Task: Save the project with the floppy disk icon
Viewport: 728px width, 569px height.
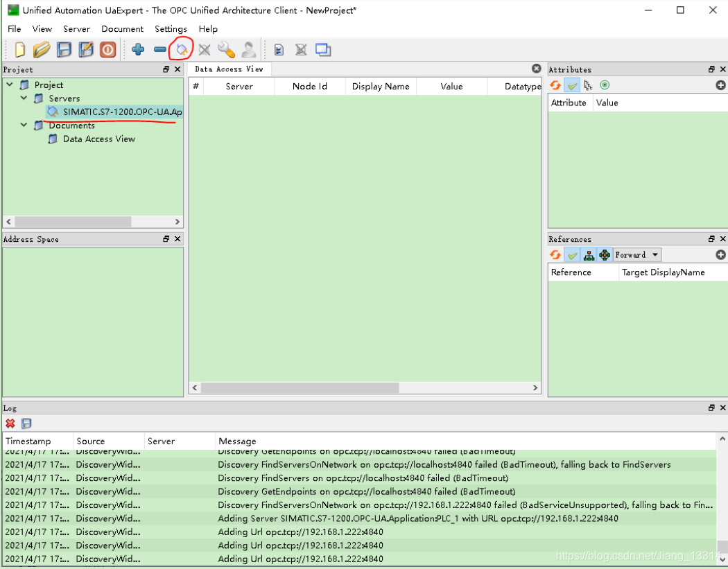Action: tap(64, 50)
